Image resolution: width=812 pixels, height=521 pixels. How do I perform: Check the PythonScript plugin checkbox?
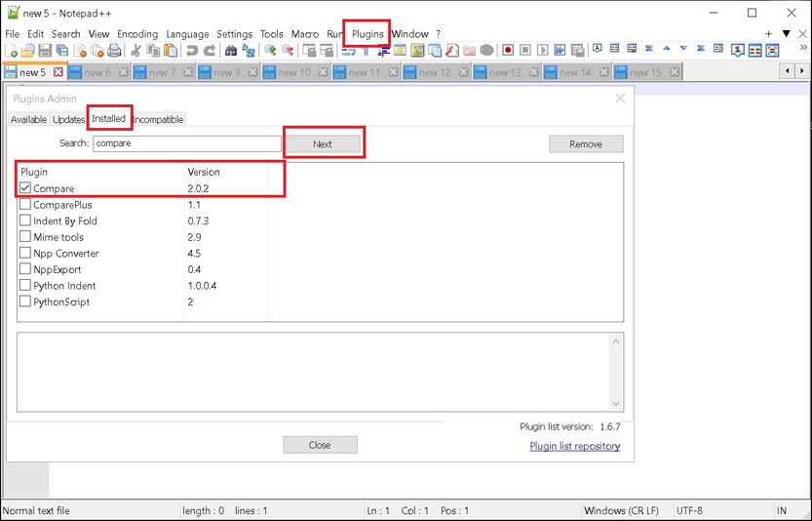(25, 301)
